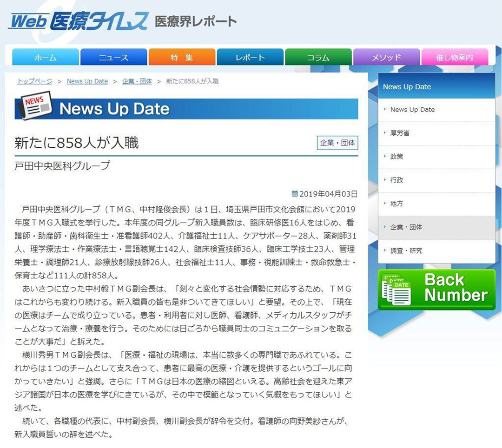The width and height of the screenshot is (502, 448).
Task: Click the News Up Date banner heading
Action: click(114, 109)
